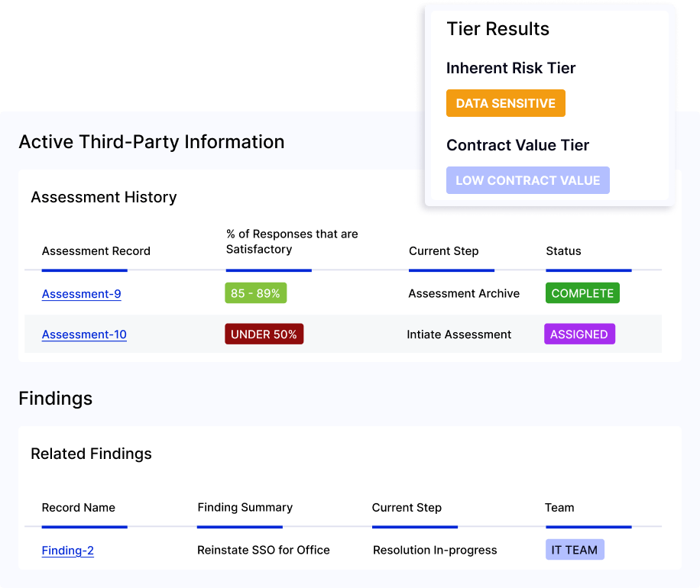Click the Record Name column header
Viewport: 700px width, 588px height.
tap(78, 508)
